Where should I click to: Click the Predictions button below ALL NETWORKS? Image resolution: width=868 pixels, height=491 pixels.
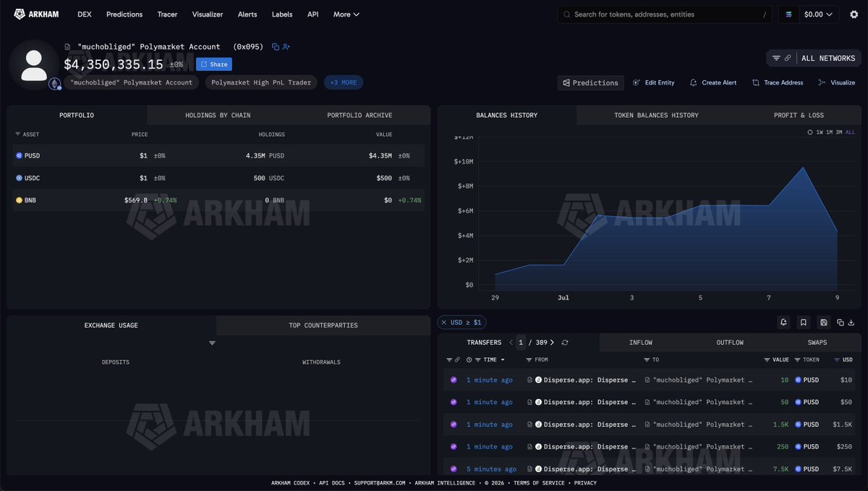click(591, 82)
